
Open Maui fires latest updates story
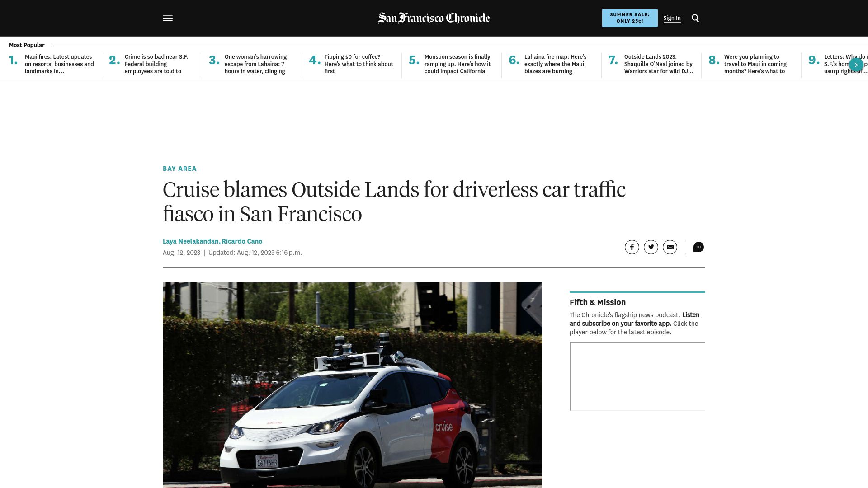pos(59,64)
